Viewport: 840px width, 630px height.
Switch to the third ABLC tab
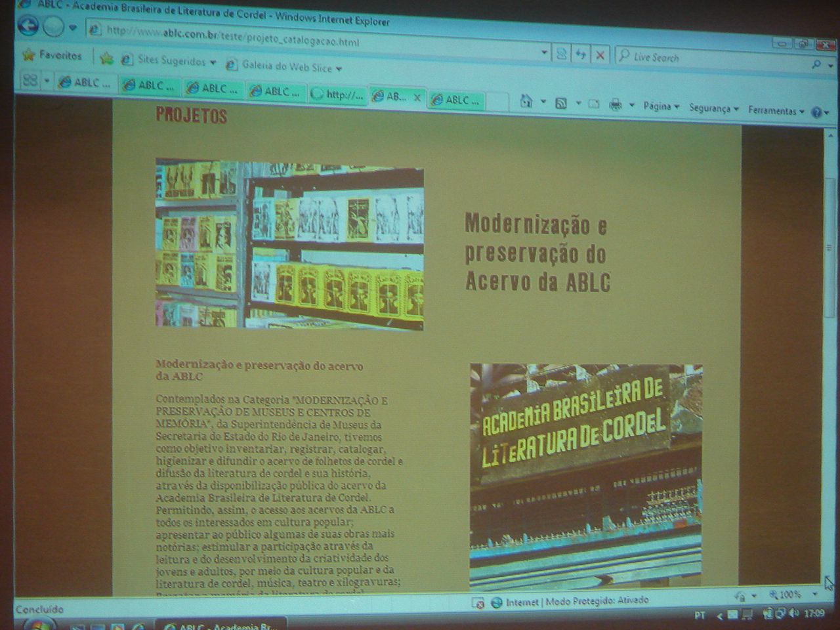(214, 88)
